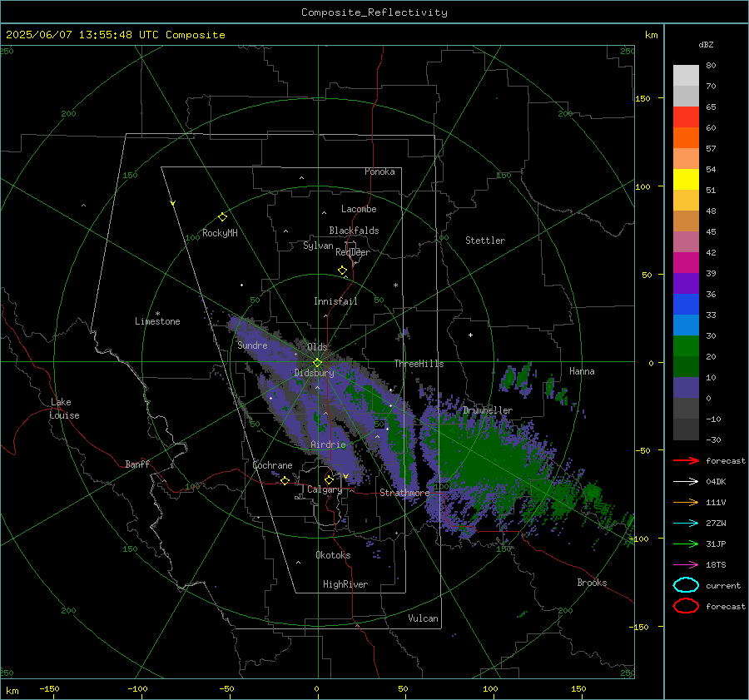Click the Airdrie map label
Viewport: 749px width, 700px height.
328,444
